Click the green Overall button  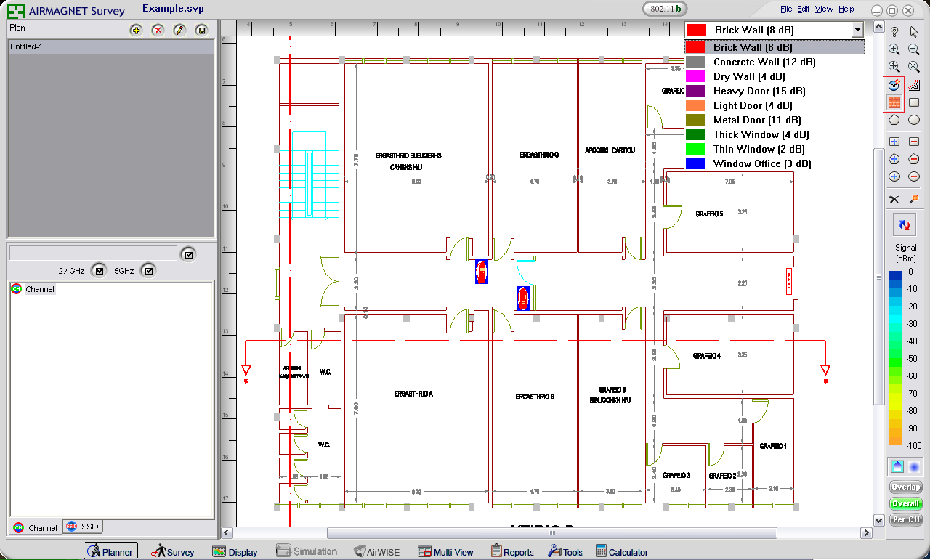pyautogui.click(x=906, y=503)
